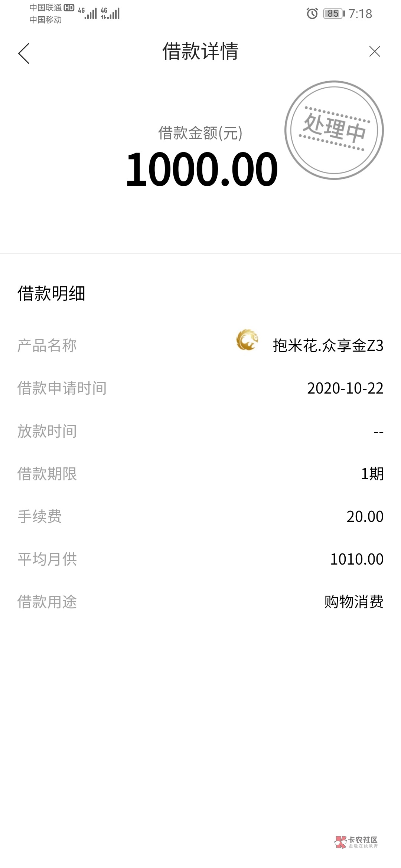The height and width of the screenshot is (868, 401).
Task: Tap the alarm clock status icon
Action: 312,14
